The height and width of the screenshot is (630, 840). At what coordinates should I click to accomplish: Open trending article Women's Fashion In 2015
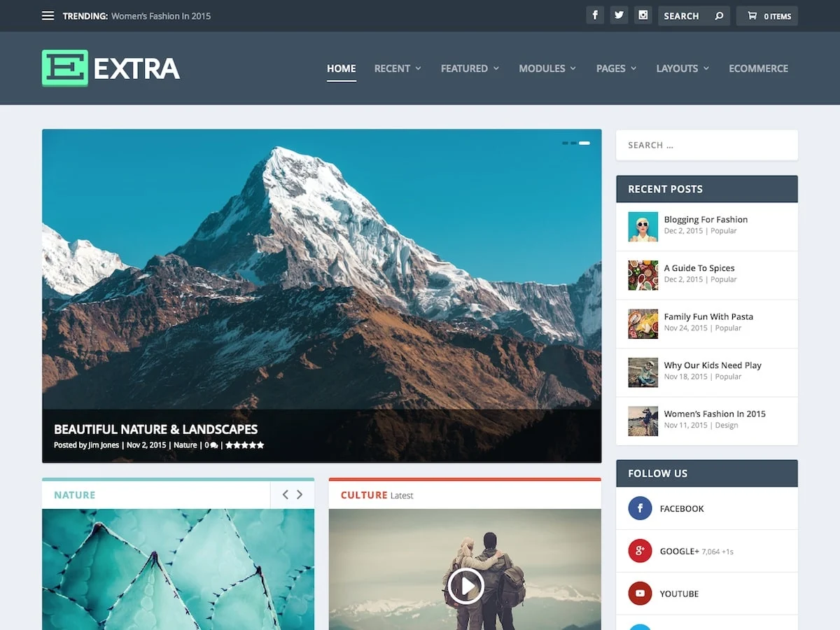[x=160, y=15]
